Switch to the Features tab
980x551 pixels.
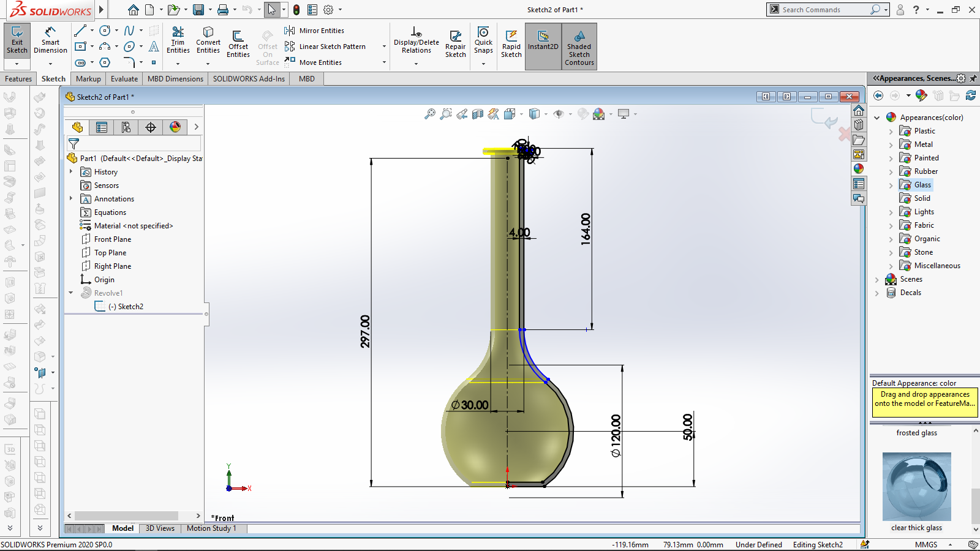[x=18, y=79]
